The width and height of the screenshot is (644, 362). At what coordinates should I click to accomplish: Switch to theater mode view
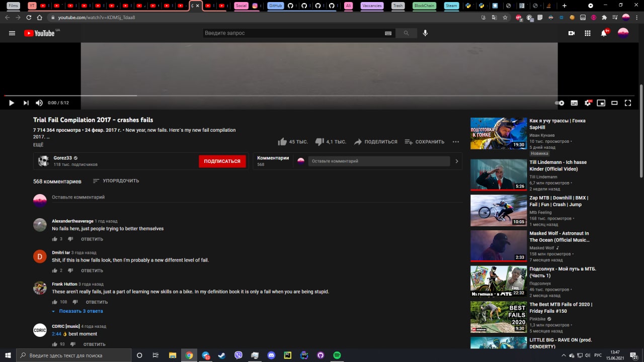tap(614, 103)
